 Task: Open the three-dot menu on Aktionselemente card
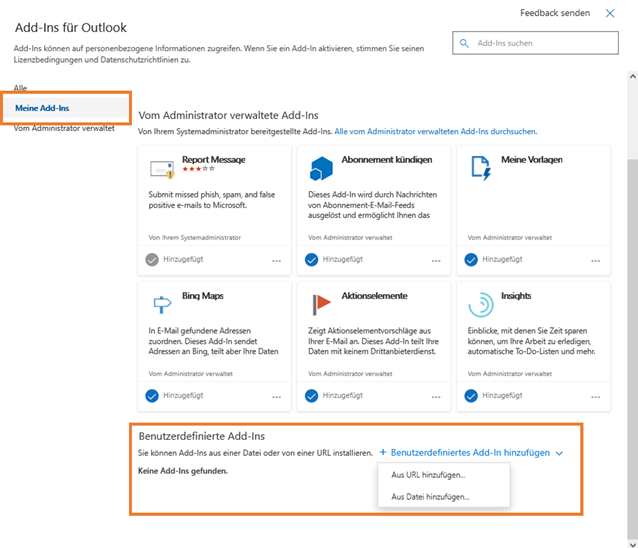tap(436, 397)
